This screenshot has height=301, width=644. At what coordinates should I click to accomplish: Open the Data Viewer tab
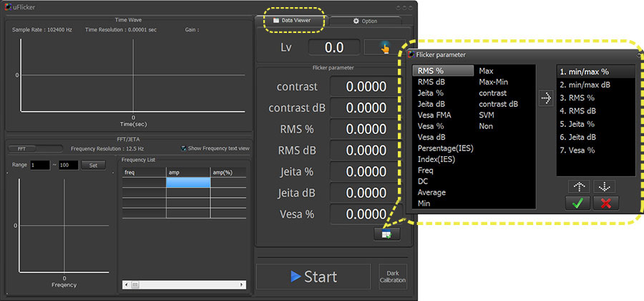pos(291,21)
